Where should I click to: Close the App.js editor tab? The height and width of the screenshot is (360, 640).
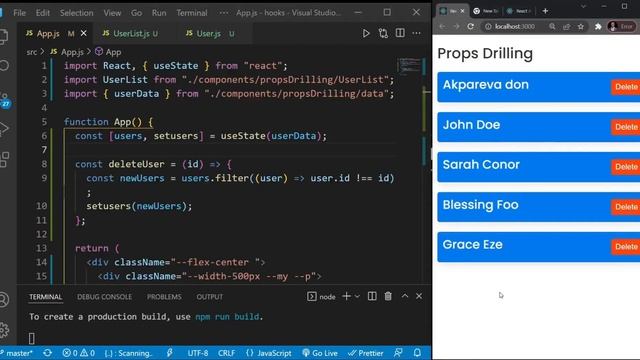(84, 33)
